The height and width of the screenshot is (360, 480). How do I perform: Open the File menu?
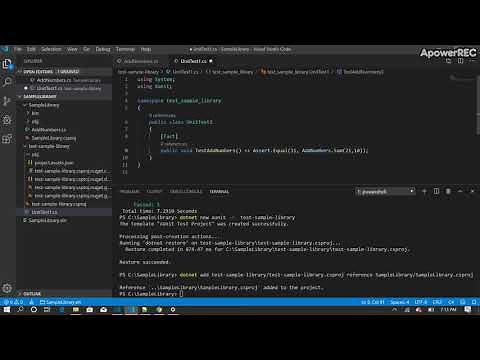pos(18,49)
